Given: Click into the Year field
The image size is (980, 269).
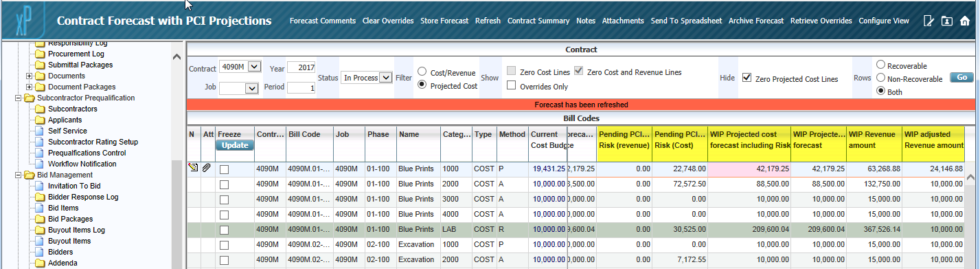Looking at the screenshot, I should (301, 67).
